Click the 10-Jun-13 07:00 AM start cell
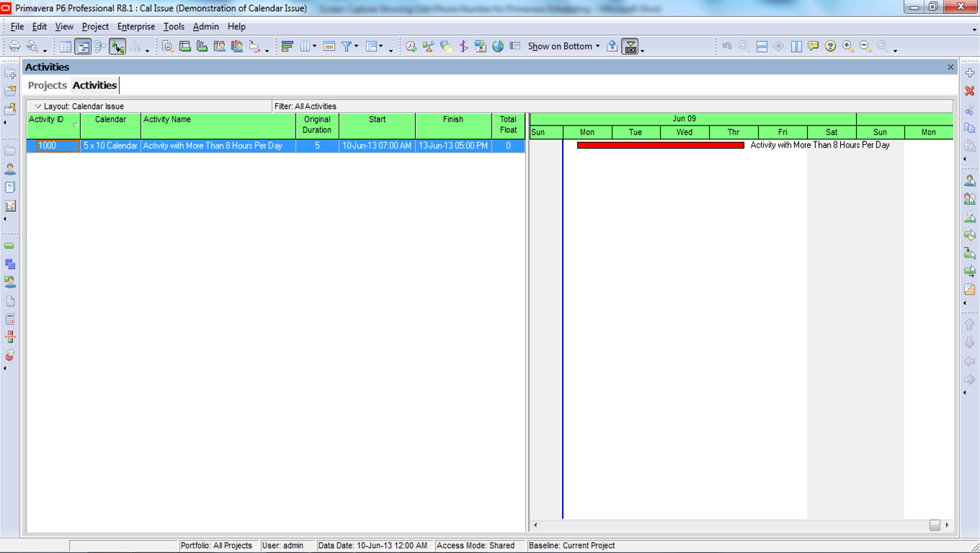 377,146
